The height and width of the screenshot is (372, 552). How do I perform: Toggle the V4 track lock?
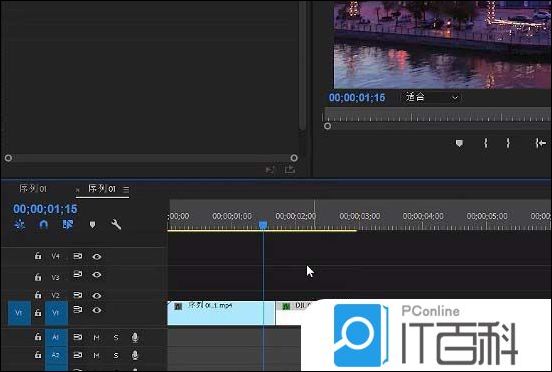click(38, 256)
